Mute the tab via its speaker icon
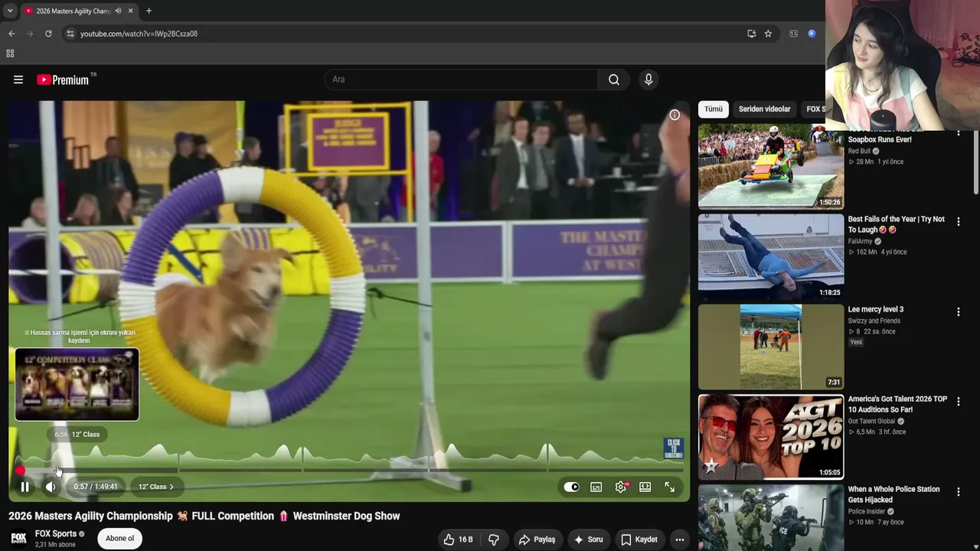The height and width of the screenshot is (551, 980). pos(118,11)
